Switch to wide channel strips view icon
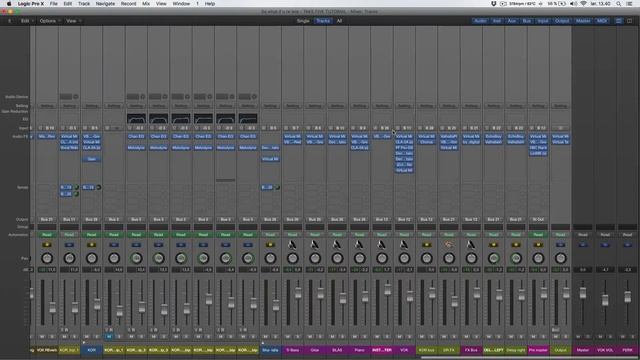640x360 pixels. pyautogui.click(x=629, y=21)
